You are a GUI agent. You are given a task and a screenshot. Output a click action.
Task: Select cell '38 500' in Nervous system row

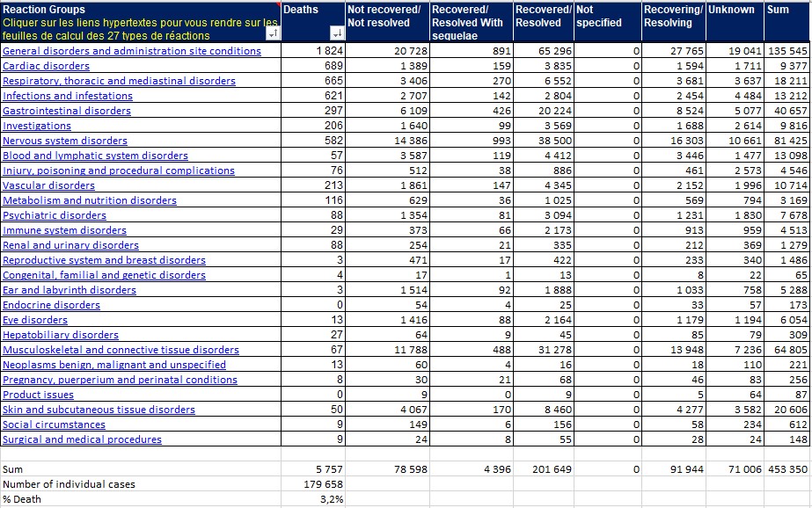click(x=544, y=141)
